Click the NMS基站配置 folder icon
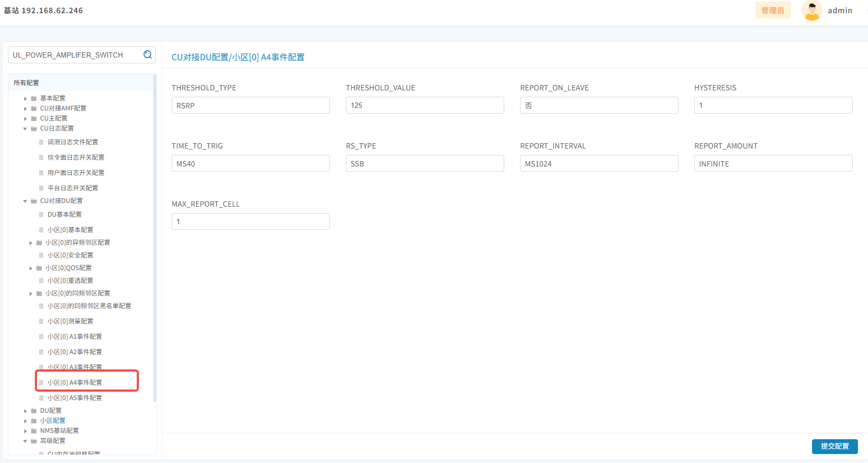Image resolution: width=868 pixels, height=463 pixels. click(x=34, y=431)
